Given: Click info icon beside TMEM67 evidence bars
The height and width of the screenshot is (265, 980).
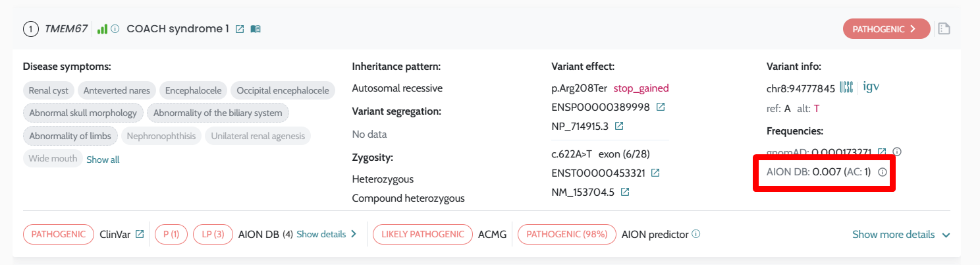Looking at the screenshot, I should point(115,29).
